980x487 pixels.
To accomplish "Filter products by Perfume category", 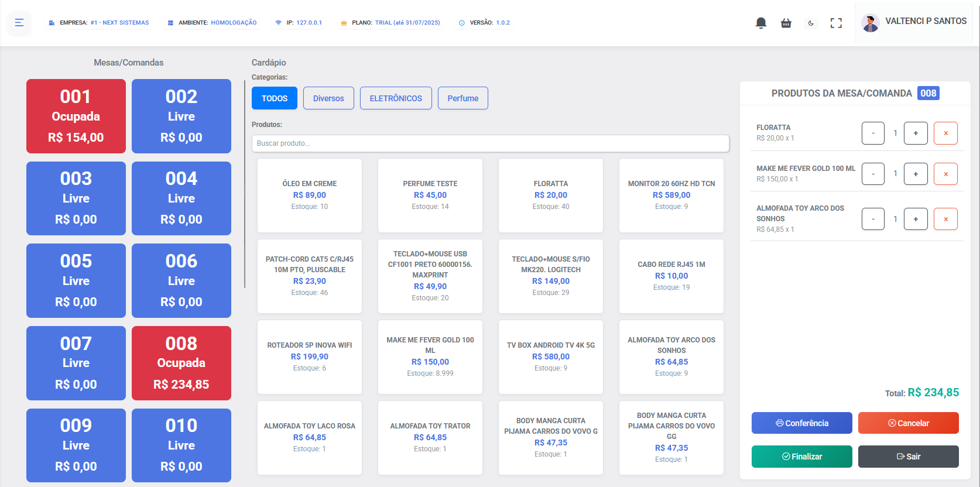I will (x=462, y=98).
